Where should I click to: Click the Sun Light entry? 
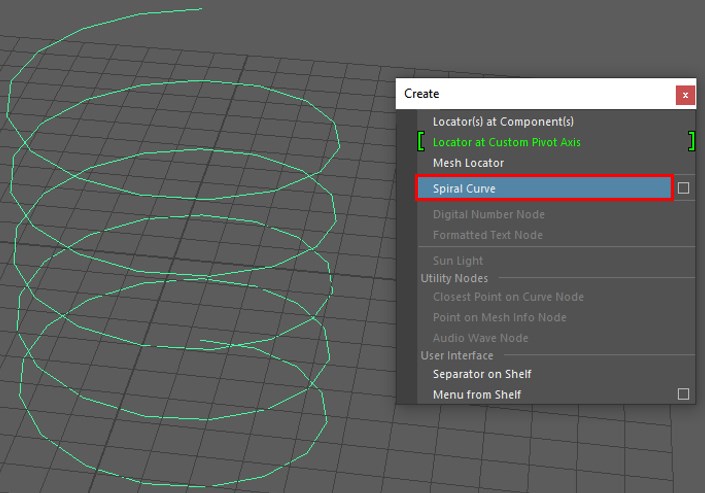coord(457,261)
